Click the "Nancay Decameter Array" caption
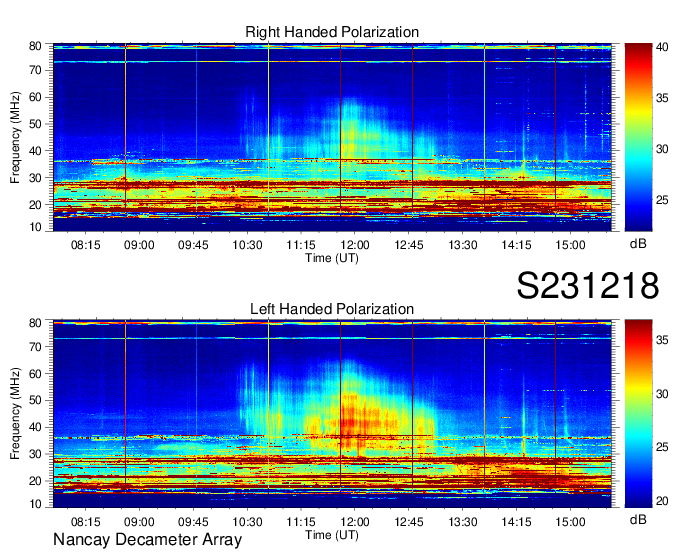The image size is (680, 552). tap(147, 540)
